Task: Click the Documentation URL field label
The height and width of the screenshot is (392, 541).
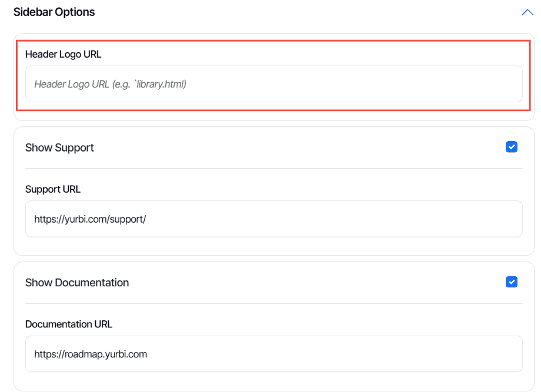Action: (69, 324)
